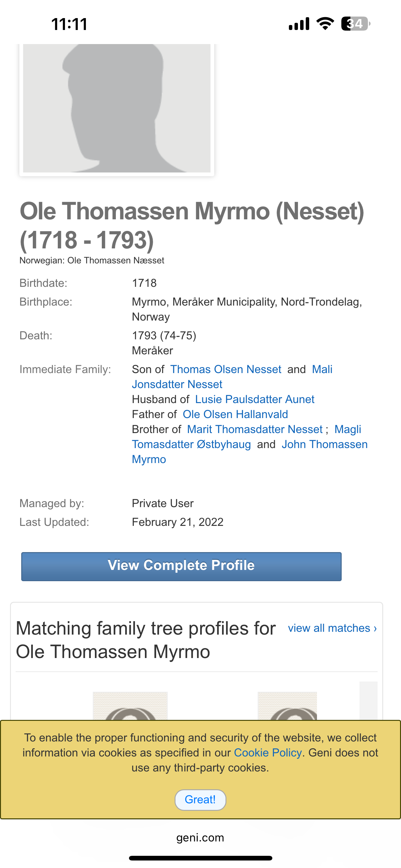Dismiss cookie banner with Great! button
The height and width of the screenshot is (868, 401).
(200, 800)
